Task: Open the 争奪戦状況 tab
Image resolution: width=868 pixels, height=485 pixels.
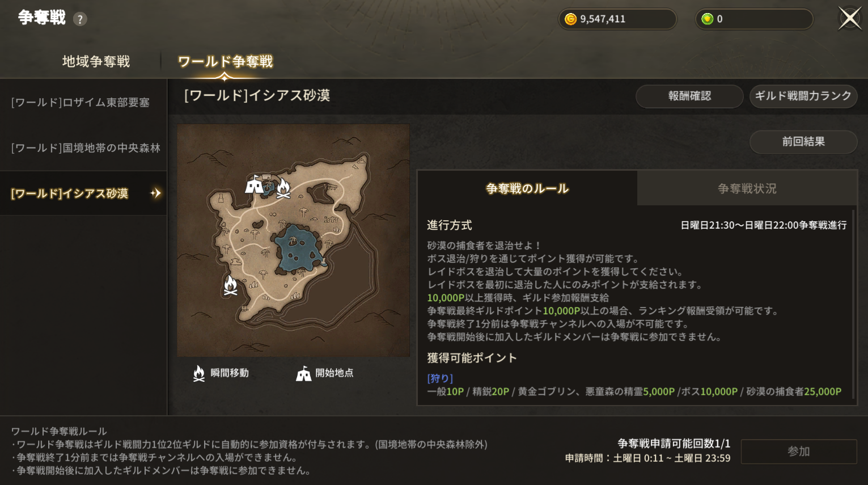Action: pyautogui.click(x=747, y=188)
